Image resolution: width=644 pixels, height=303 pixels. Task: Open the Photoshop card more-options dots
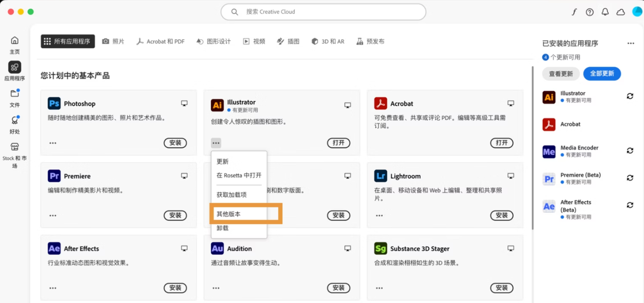point(53,143)
